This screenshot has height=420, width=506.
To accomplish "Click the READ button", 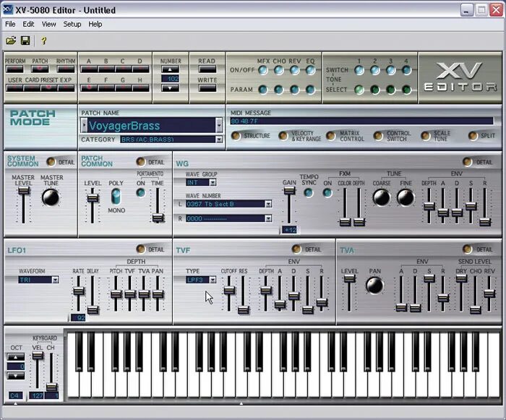I will [x=207, y=69].
